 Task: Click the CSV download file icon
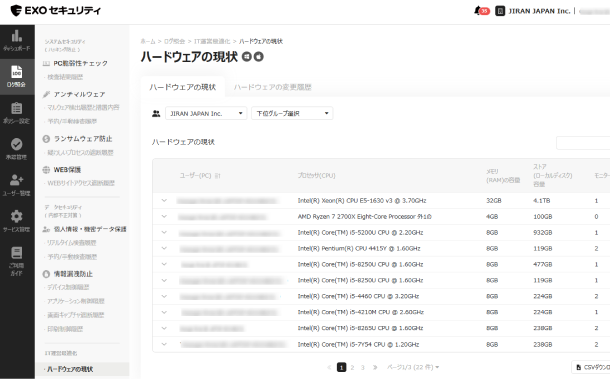pyautogui.click(x=578, y=367)
